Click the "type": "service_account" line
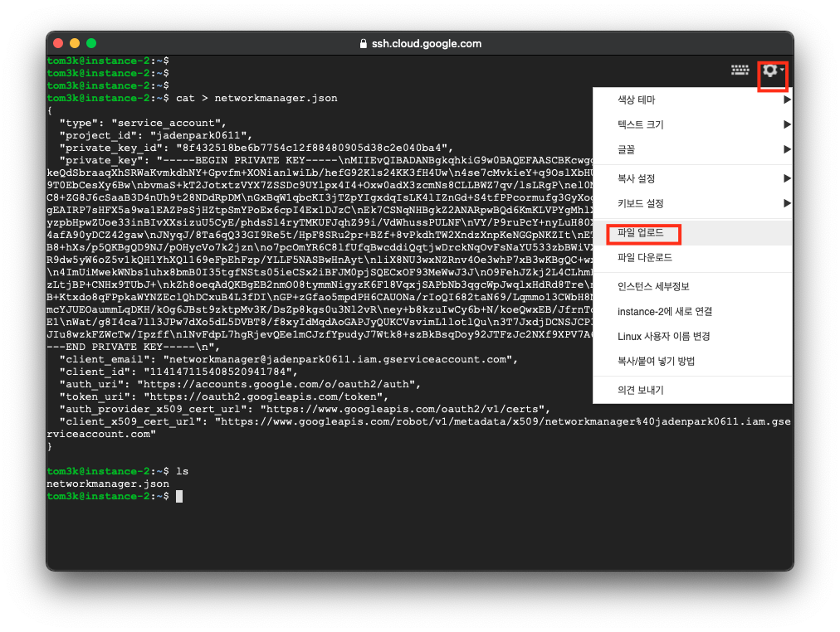 (143, 123)
